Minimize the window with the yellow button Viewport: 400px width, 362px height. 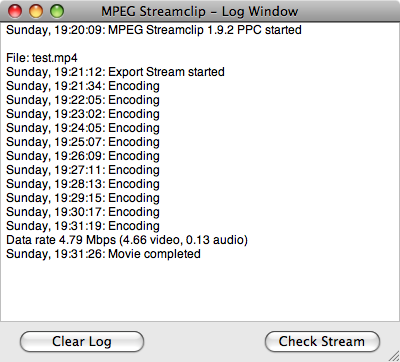36,11
